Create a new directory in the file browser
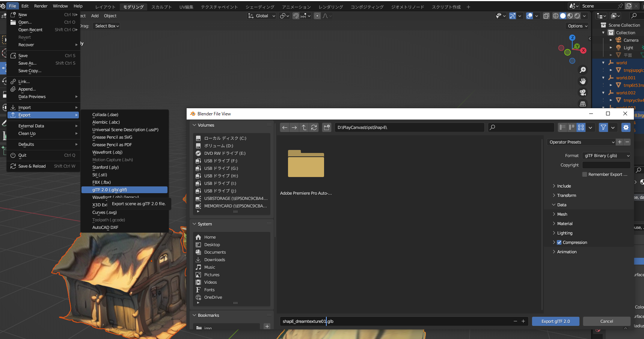This screenshot has height=339, width=644. (326, 127)
